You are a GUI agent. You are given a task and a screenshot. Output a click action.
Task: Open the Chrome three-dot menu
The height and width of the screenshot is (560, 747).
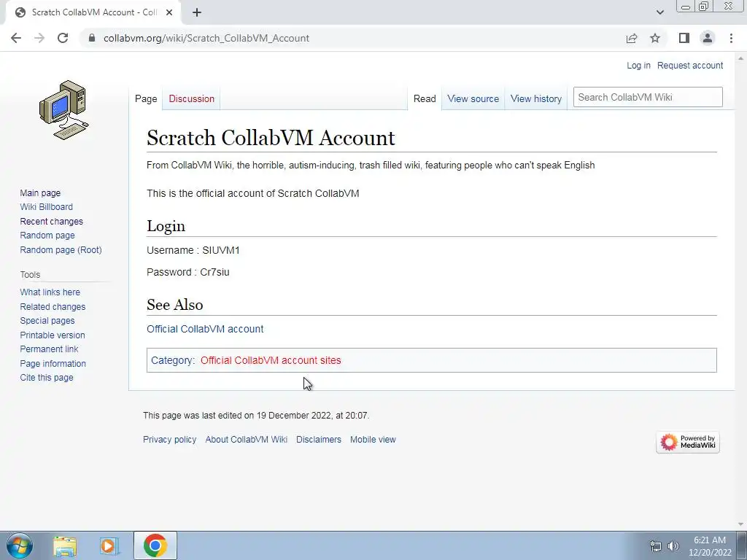coord(731,38)
